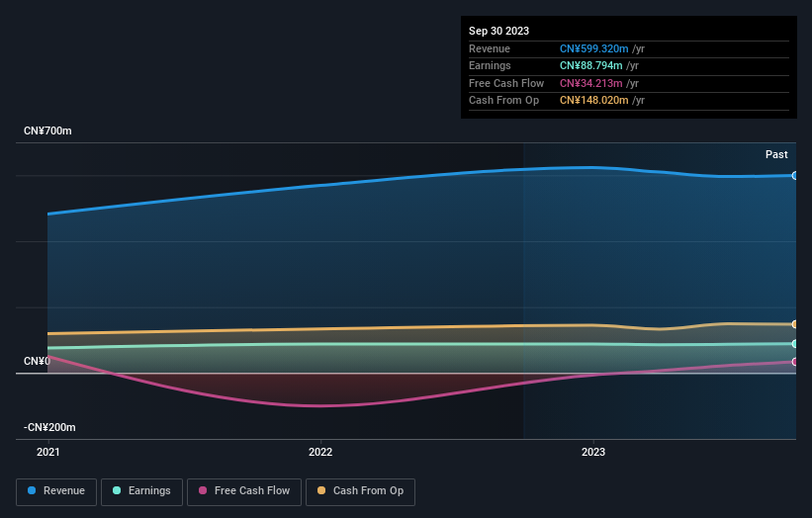
Task: Click the 2022 x-axis label
Action: (x=320, y=452)
